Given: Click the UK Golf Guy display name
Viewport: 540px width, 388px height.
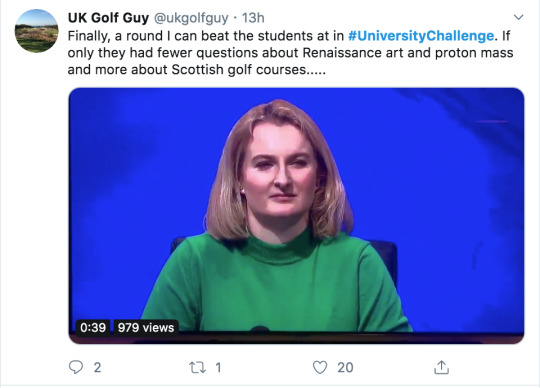Looking at the screenshot, I should point(108,18).
